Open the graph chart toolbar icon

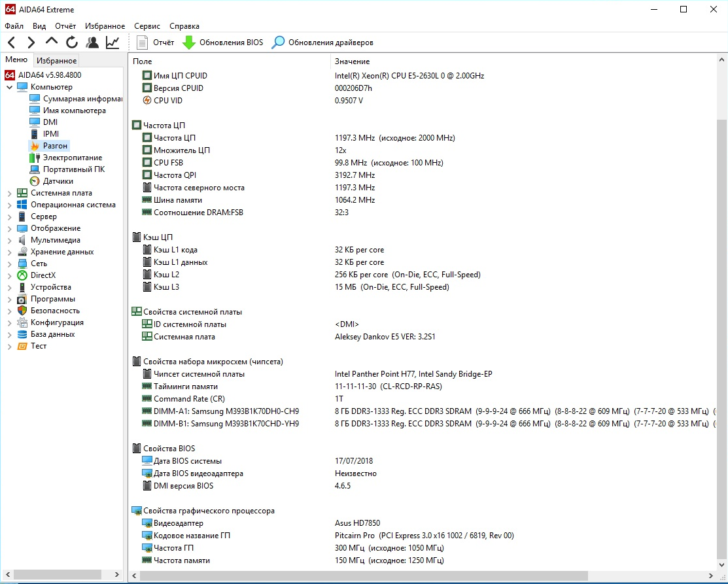click(x=113, y=43)
